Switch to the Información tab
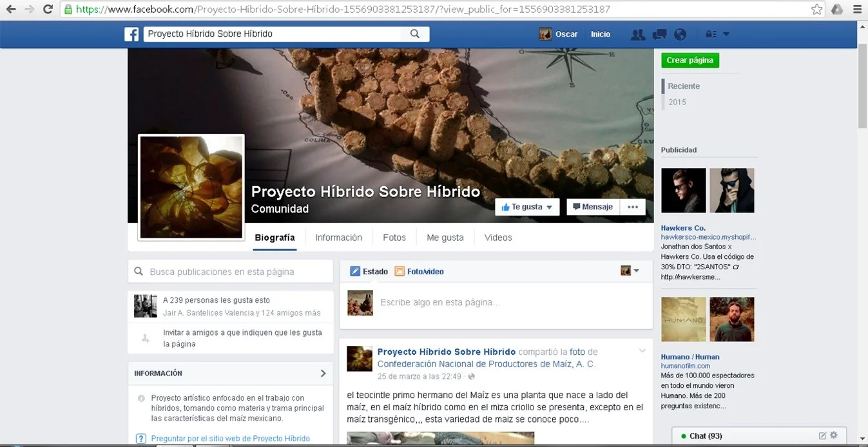The width and height of the screenshot is (868, 447). pyautogui.click(x=339, y=237)
